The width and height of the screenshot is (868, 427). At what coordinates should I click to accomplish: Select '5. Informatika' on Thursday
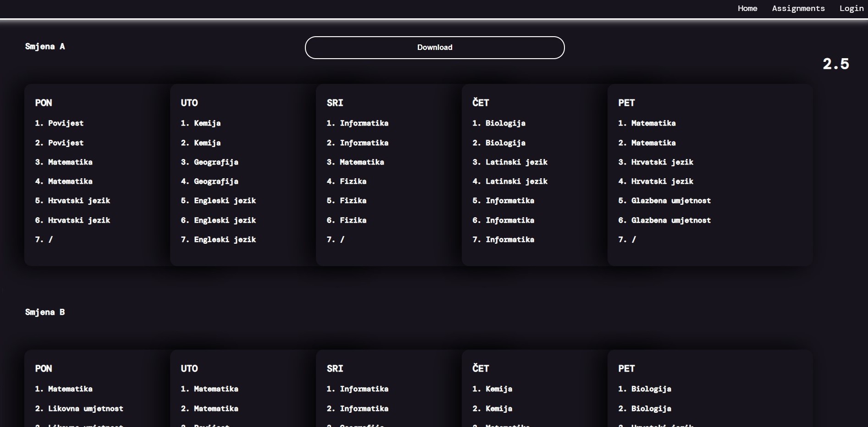(503, 201)
